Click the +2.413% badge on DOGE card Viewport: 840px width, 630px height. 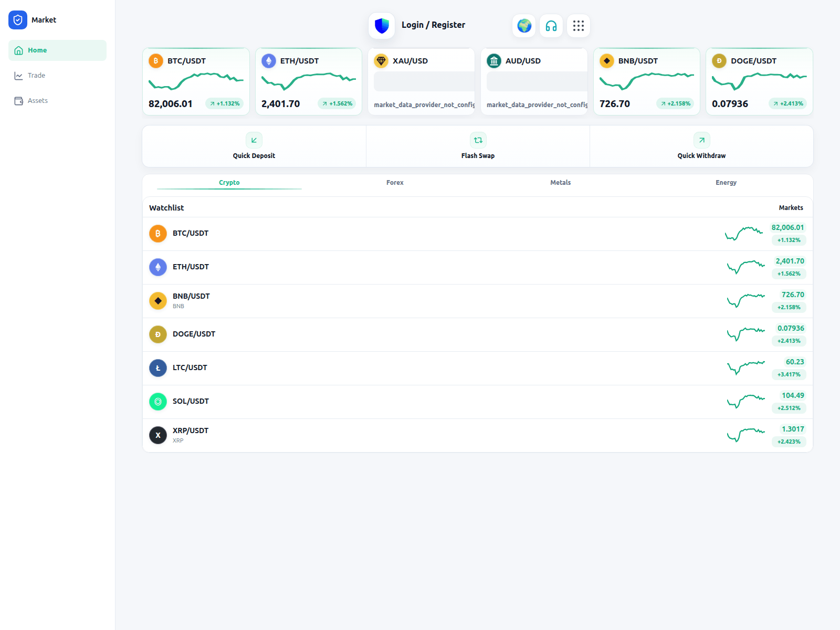pos(788,103)
